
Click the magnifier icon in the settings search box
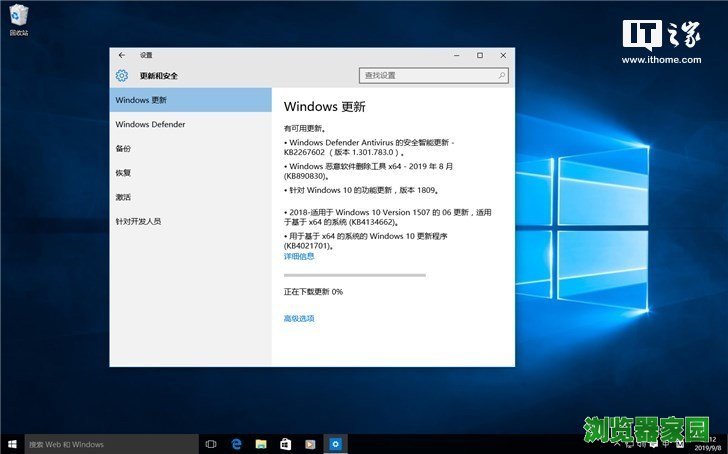click(501, 75)
